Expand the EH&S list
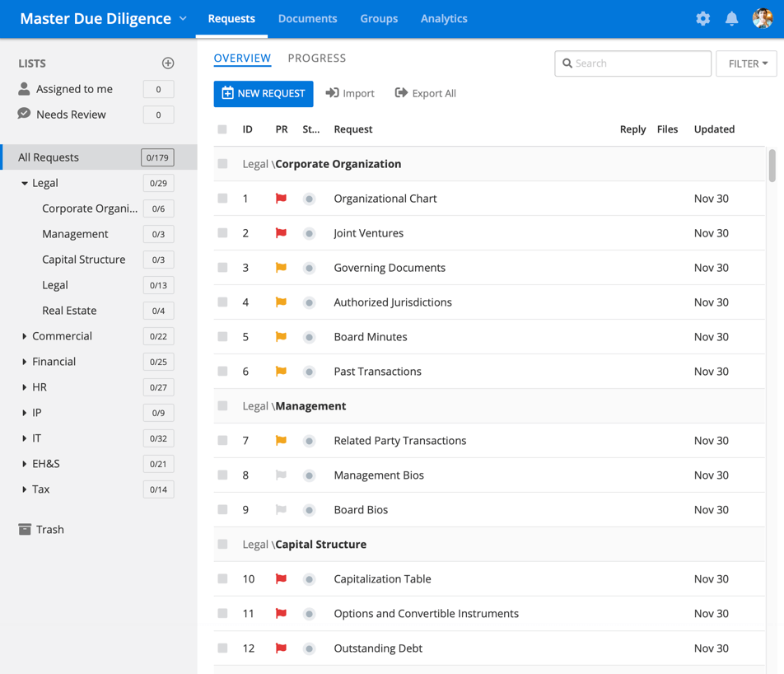 pos(24,464)
